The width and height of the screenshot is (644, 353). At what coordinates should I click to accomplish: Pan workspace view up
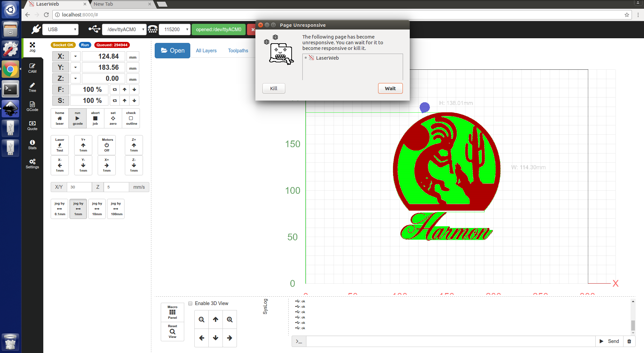pyautogui.click(x=215, y=319)
